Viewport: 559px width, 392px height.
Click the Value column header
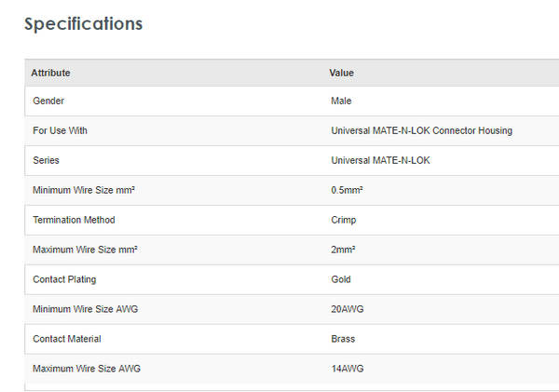342,73
